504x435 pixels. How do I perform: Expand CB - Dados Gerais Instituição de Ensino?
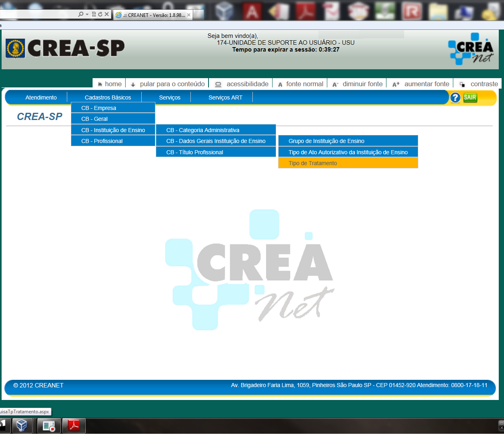pos(216,141)
